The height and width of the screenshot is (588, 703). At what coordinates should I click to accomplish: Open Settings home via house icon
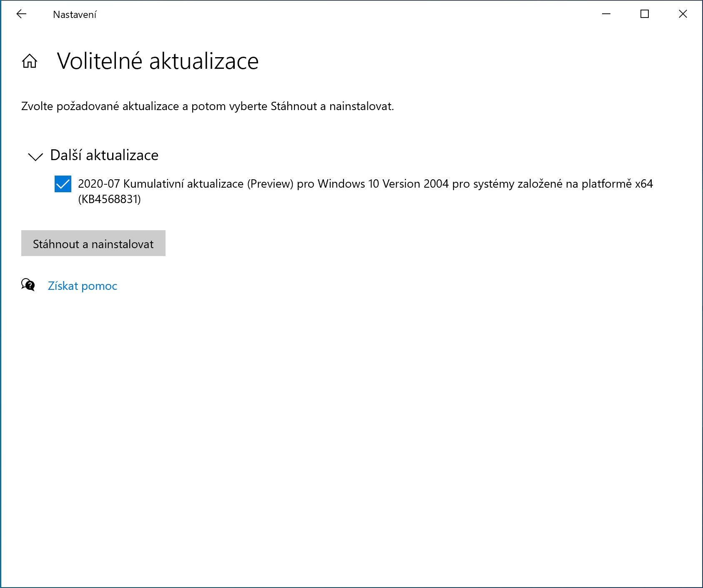30,61
